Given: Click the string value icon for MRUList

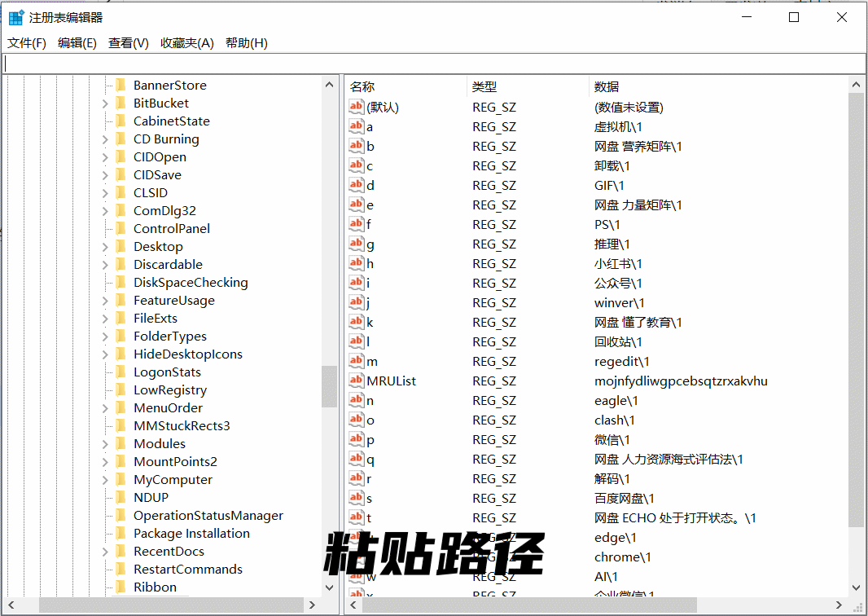Looking at the screenshot, I should coord(356,381).
